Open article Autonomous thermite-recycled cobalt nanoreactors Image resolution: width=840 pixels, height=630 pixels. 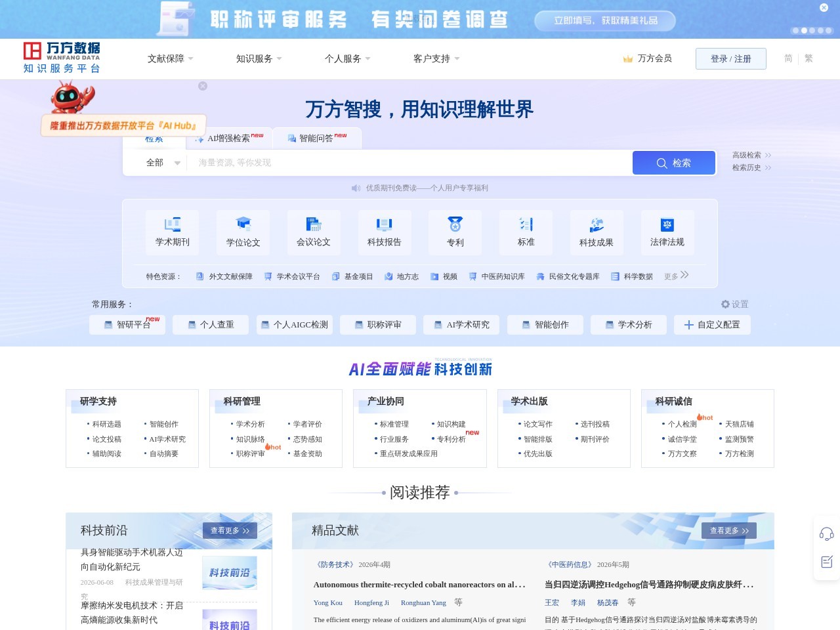(419, 585)
